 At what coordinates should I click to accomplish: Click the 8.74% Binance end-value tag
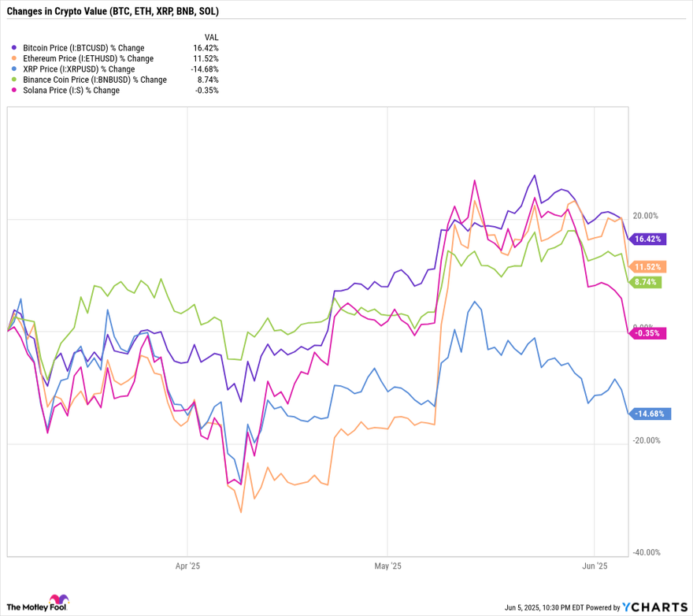pyautogui.click(x=645, y=282)
